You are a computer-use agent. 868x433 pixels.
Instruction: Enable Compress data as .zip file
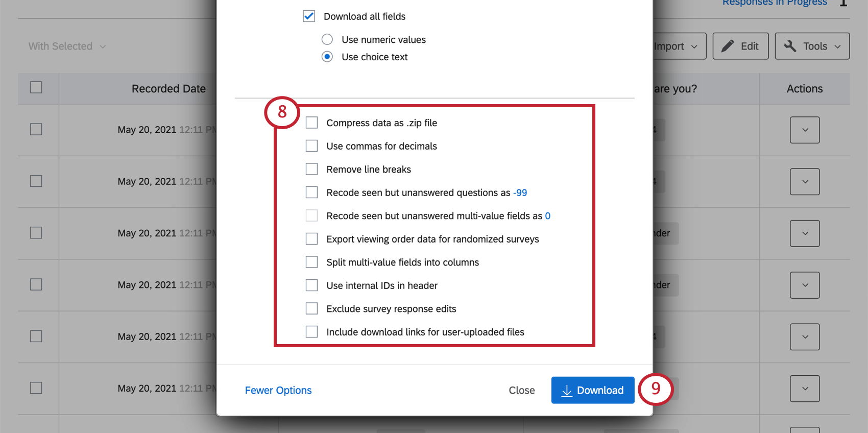[311, 123]
